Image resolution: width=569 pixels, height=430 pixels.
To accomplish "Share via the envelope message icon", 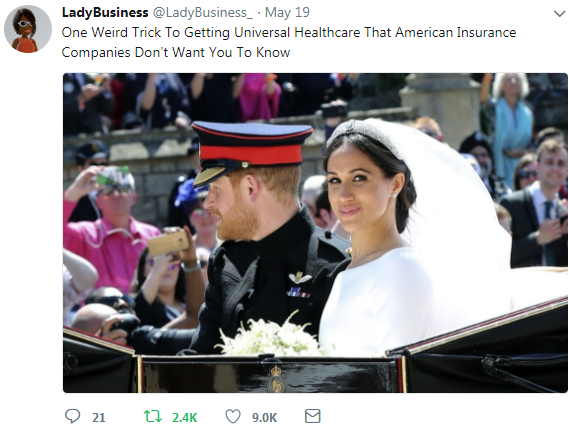I will [312, 416].
